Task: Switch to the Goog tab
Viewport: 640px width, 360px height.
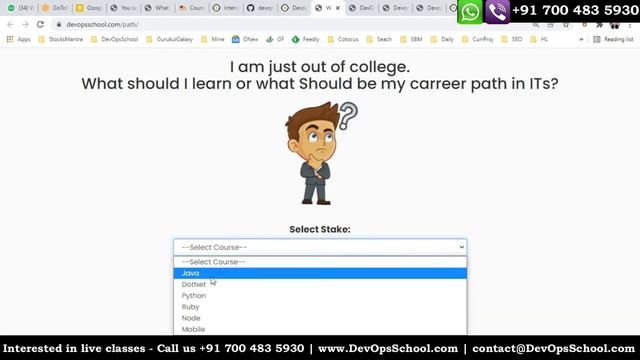Action: [x=89, y=8]
